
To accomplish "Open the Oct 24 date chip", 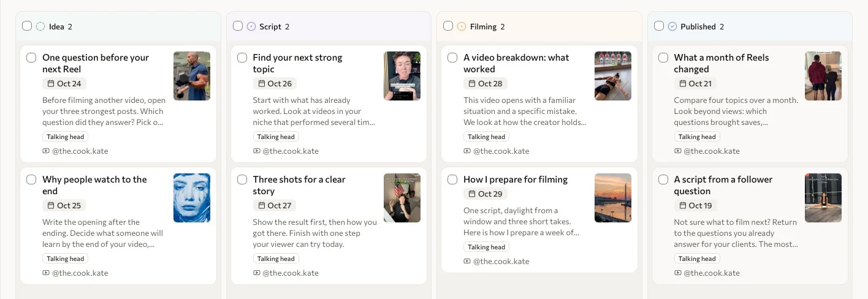I will [x=64, y=83].
